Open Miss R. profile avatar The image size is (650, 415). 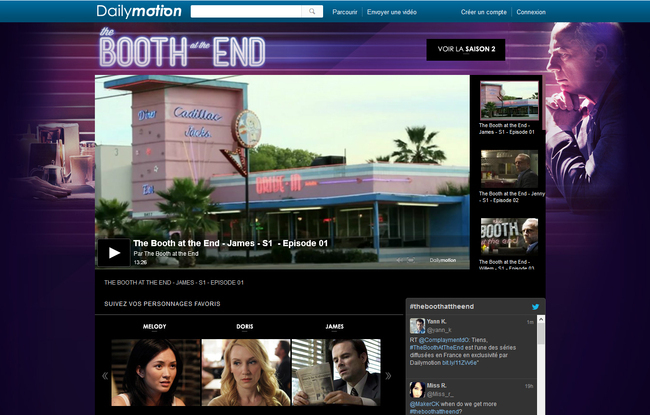[417, 390]
